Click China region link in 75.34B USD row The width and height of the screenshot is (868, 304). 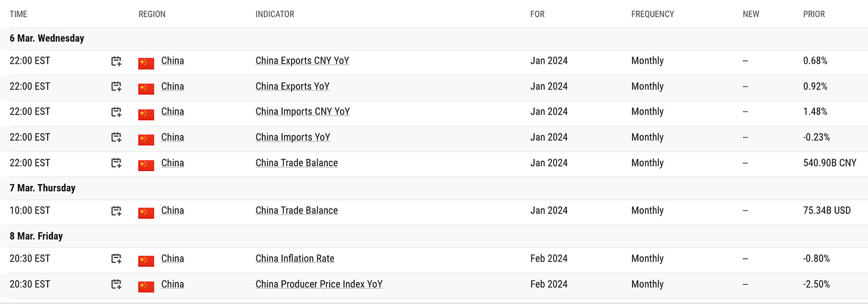(173, 210)
